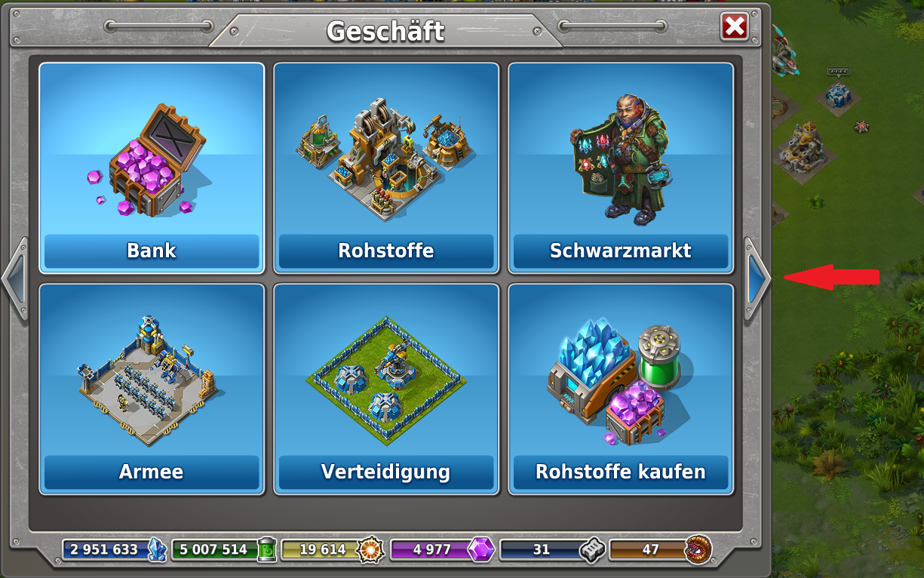Open the Bank treasure chest tile
Image resolution: width=924 pixels, height=578 pixels.
coord(152,168)
